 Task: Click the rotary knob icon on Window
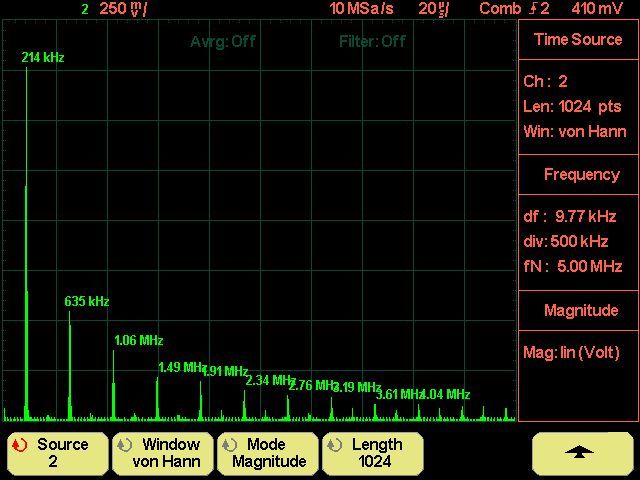tap(124, 445)
